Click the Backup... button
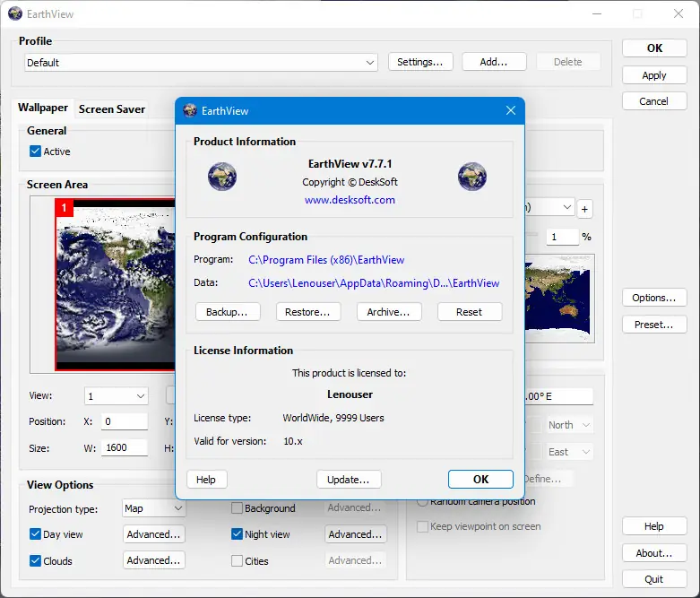 pyautogui.click(x=228, y=312)
